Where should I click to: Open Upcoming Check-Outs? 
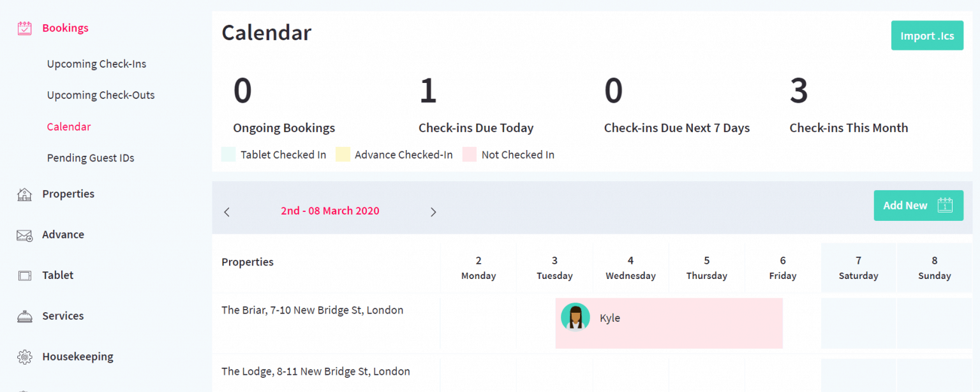100,94
